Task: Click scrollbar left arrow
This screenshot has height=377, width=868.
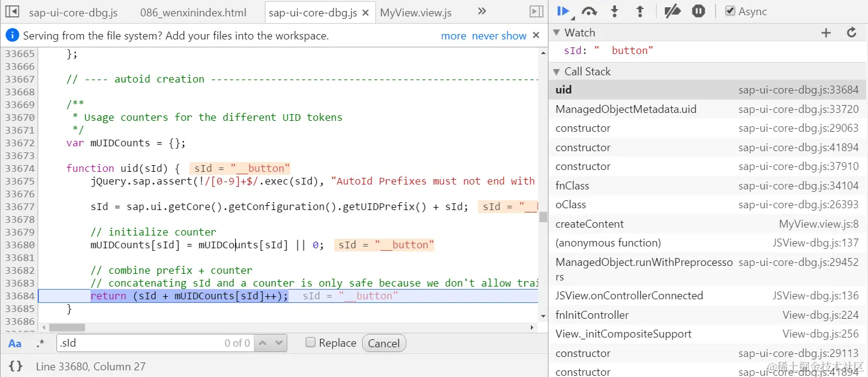Action: tap(43, 328)
